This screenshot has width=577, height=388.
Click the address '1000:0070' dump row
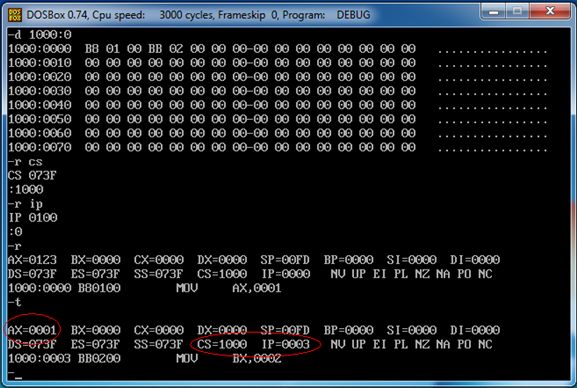click(x=39, y=147)
